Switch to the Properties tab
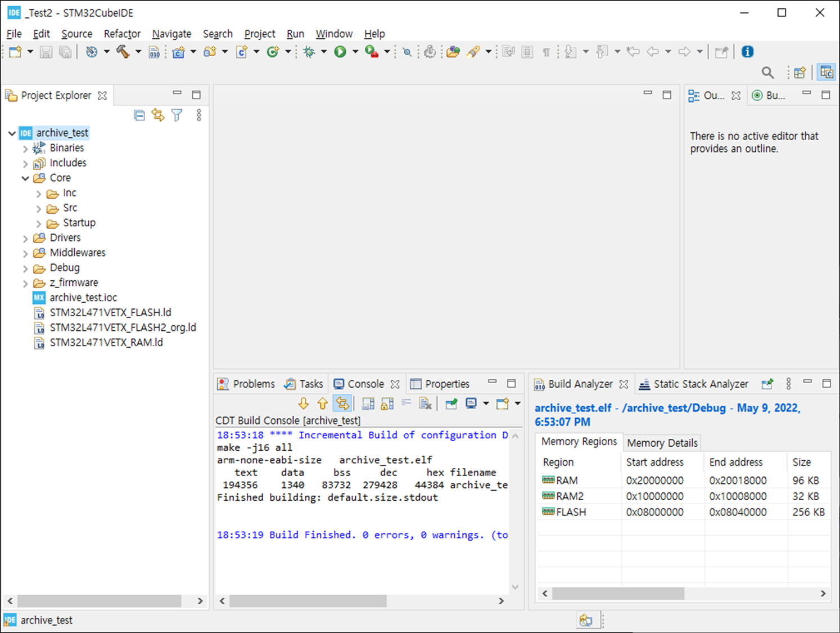The height and width of the screenshot is (633, 840). [440, 384]
